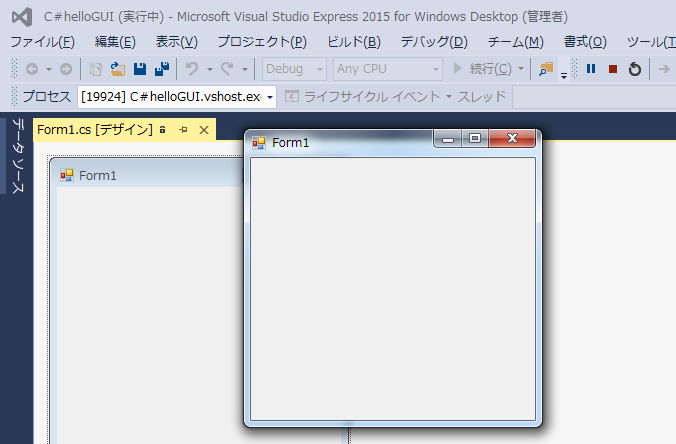The width and height of the screenshot is (676, 444).
Task: Click the Form1 icon in running window
Action: [x=259, y=143]
